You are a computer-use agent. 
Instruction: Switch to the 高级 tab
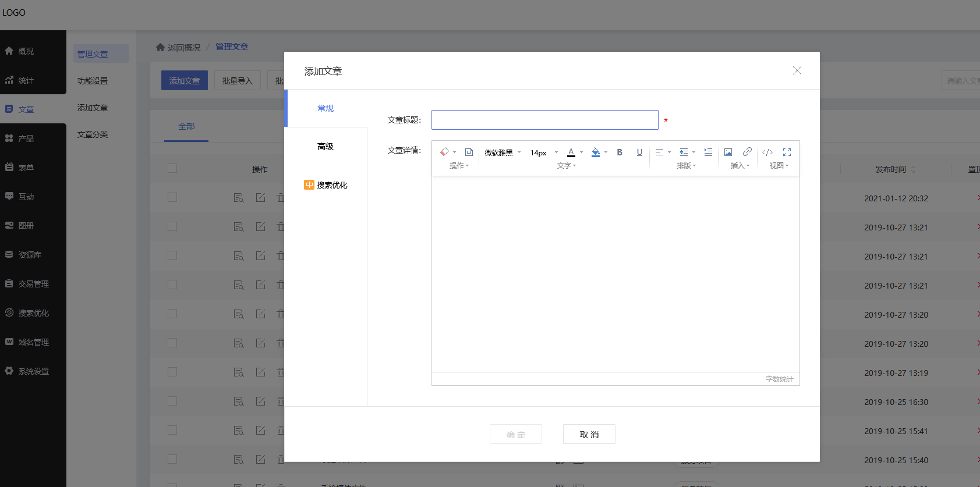tap(326, 147)
